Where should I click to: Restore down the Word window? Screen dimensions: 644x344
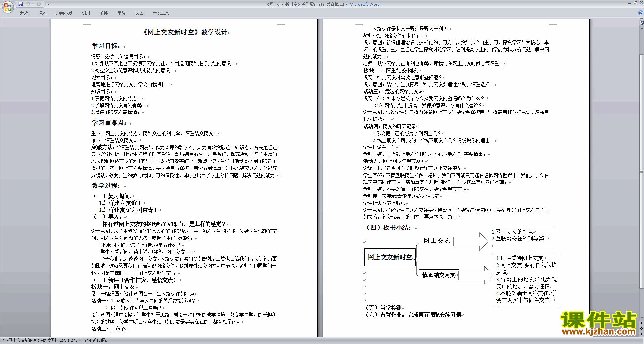tap(635, 2)
